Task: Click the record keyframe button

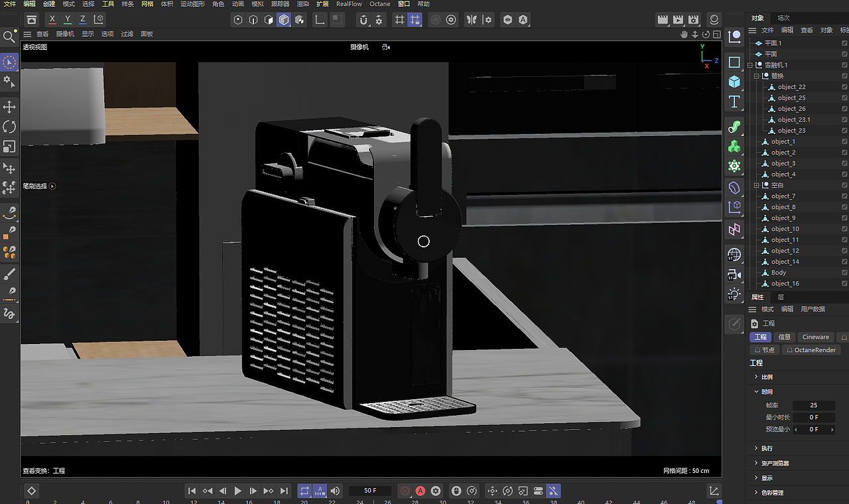Action: point(405,491)
